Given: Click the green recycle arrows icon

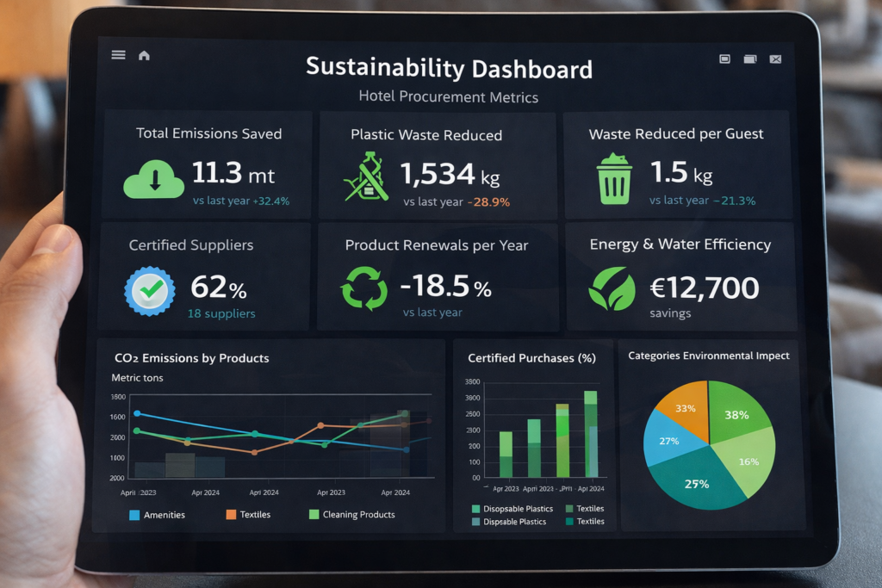Looking at the screenshot, I should [x=365, y=287].
